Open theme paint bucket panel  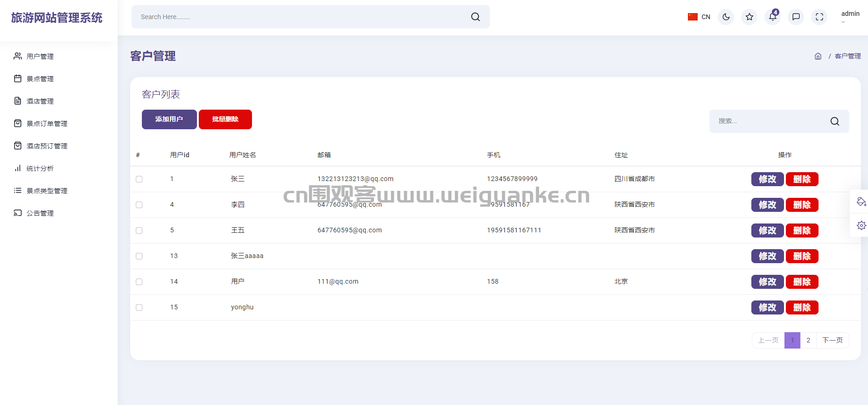[x=861, y=202]
